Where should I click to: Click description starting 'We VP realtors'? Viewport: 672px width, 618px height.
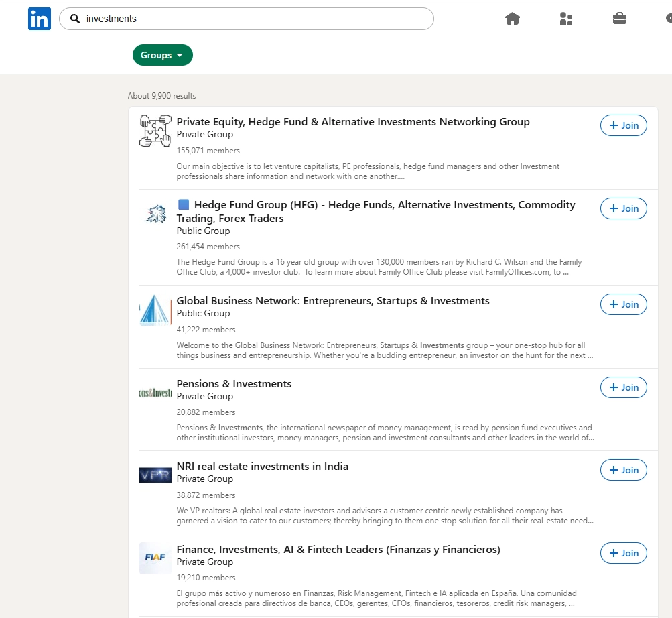385,516
